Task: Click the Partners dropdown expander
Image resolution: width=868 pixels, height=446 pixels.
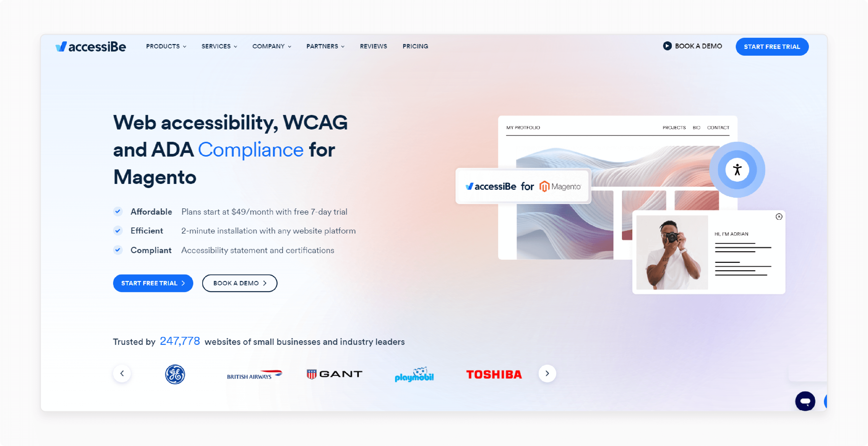Action: pyautogui.click(x=325, y=46)
